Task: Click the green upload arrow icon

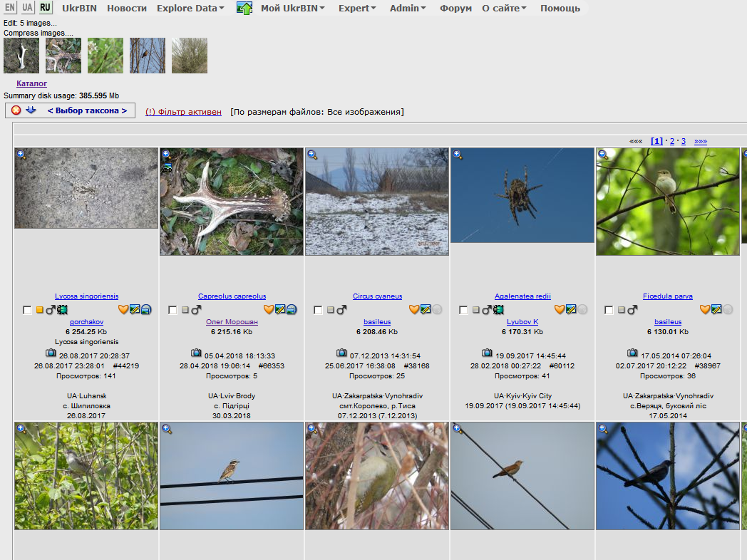Action: coord(244,9)
